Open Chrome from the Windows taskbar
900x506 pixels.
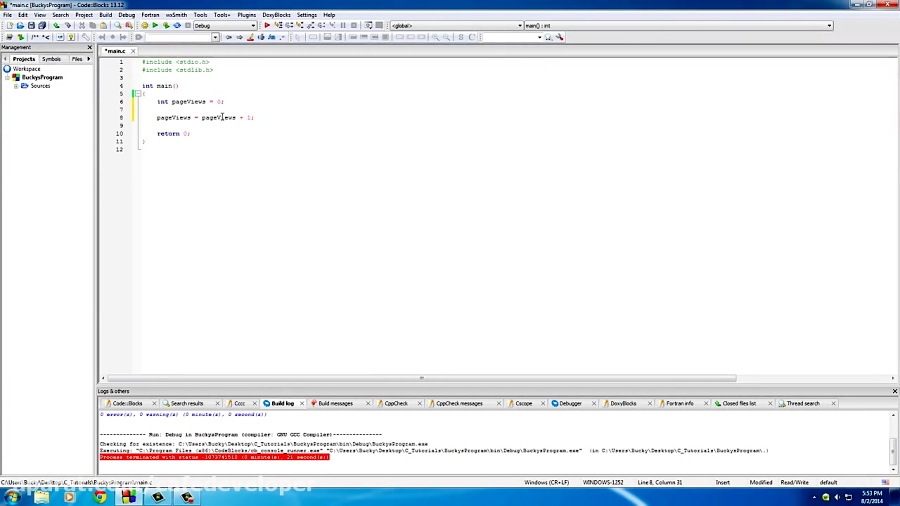101,496
